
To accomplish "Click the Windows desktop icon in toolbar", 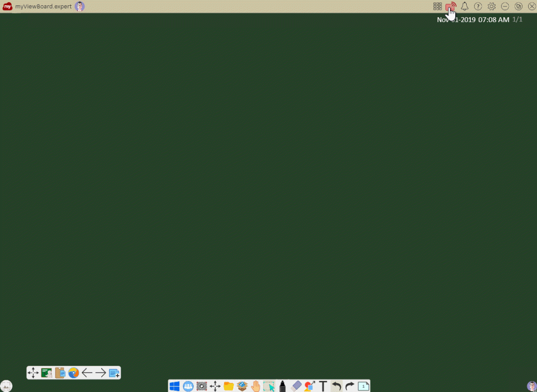I will (175, 386).
